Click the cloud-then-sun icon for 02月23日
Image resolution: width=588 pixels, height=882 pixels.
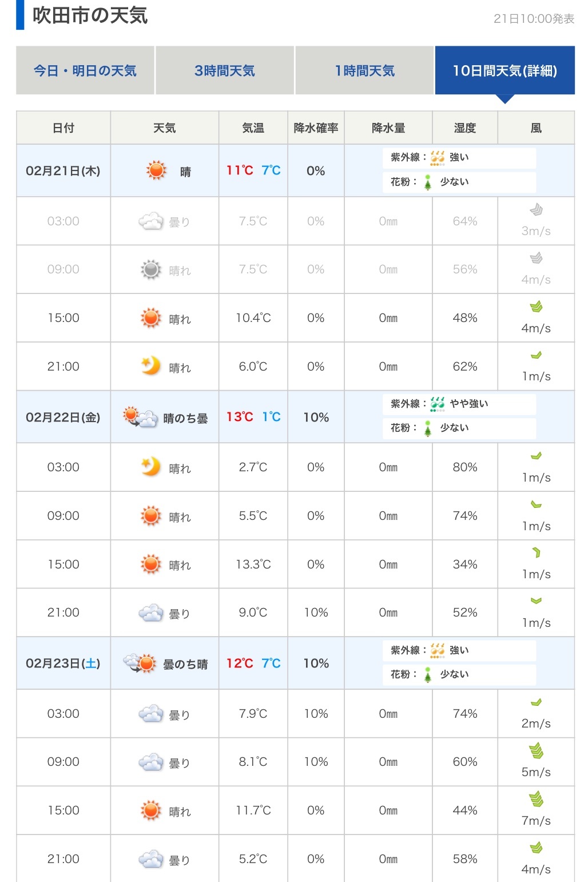click(140, 663)
